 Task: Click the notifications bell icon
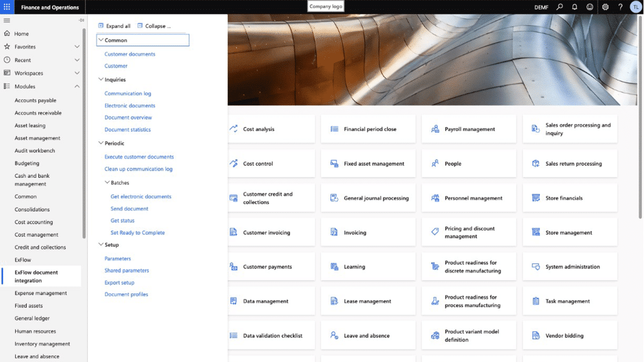574,7
